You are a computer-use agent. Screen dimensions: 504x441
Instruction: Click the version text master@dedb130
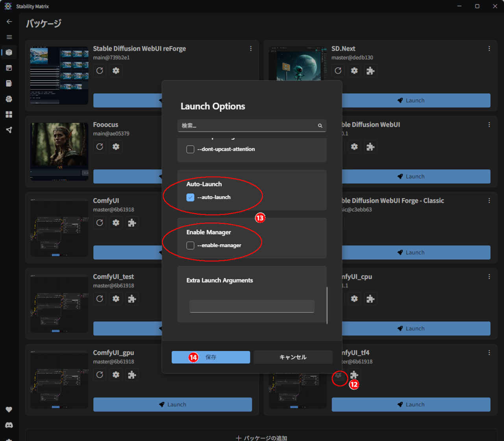click(x=352, y=57)
